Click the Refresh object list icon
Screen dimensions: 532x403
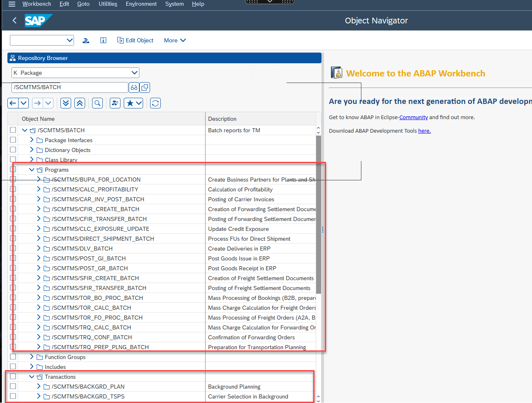[x=155, y=103]
